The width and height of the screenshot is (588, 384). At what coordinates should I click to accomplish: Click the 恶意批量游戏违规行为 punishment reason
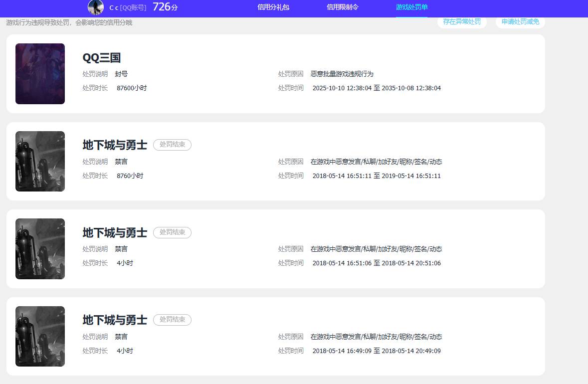(342, 74)
